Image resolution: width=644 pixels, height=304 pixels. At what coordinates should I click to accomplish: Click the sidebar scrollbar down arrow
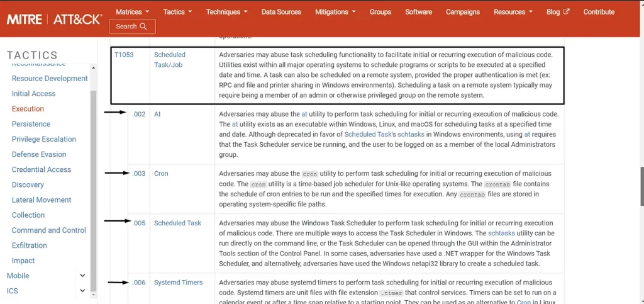(93, 295)
